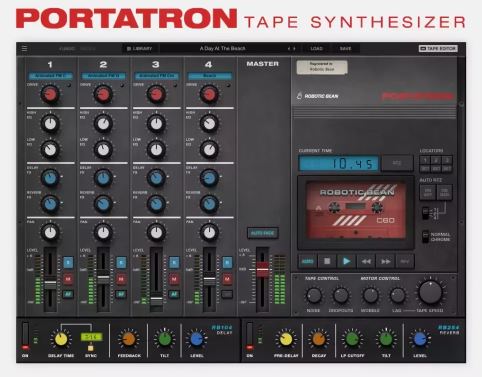Toggle the Normal/Chrome tape type switch
The height and width of the screenshot is (377, 482).
[x=425, y=237]
